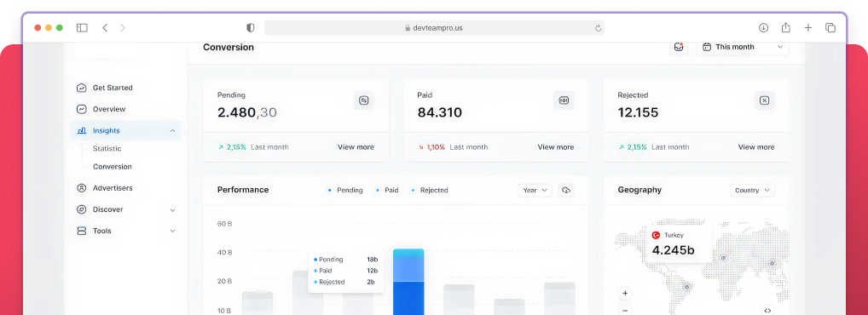Open Advertisers in the sidebar

point(113,188)
